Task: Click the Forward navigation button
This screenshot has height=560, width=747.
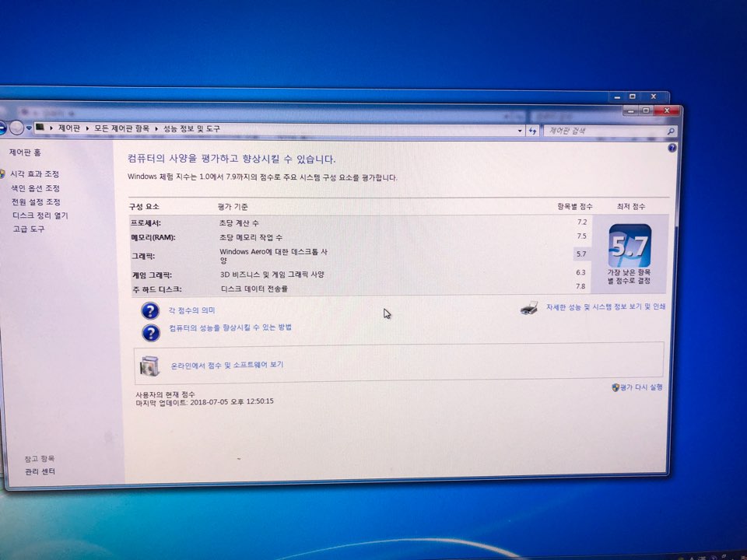Action: click(x=16, y=128)
